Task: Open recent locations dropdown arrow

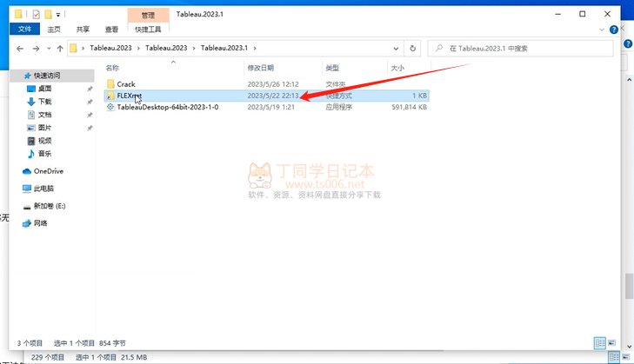Action: coord(49,49)
